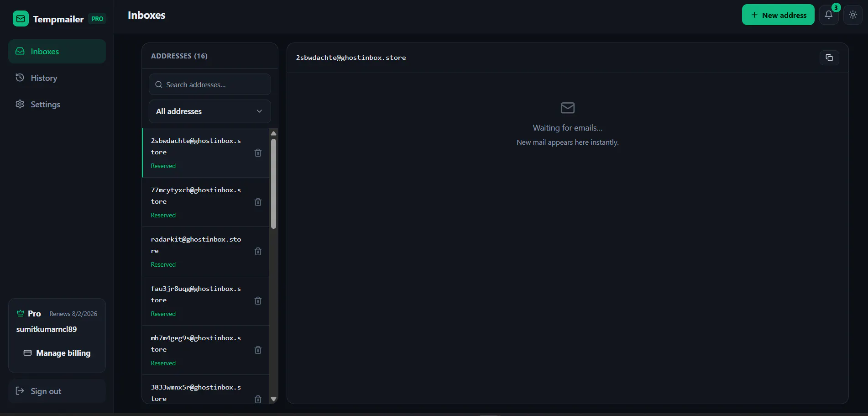Delete the fau3jr8uqg@ghostinbox.store address
868x416 pixels.
pyautogui.click(x=258, y=300)
